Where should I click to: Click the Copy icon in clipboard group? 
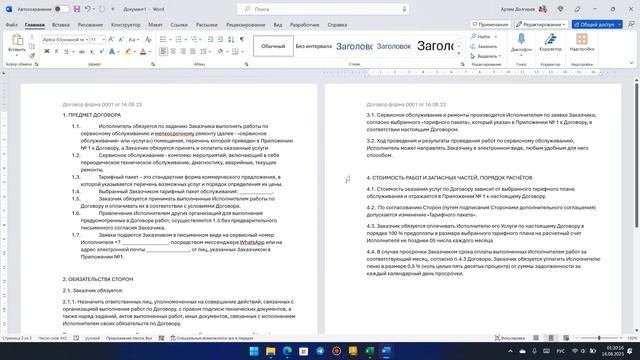[x=32, y=47]
